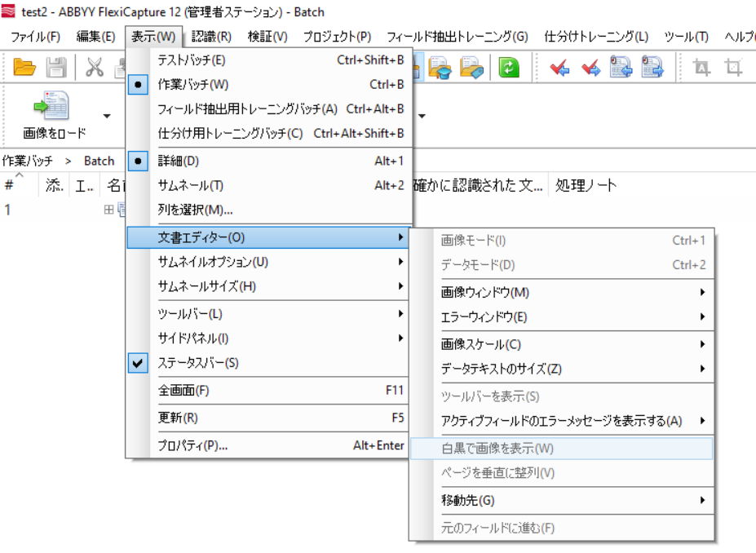Expand the ツールバー(L) submenu
The width and height of the screenshot is (756, 553).
(267, 314)
